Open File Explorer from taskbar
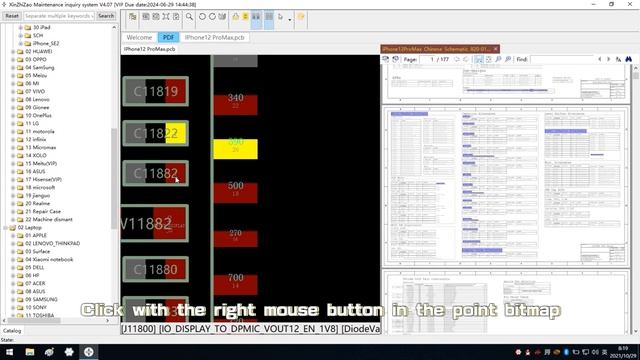This screenshot has width=640, height=360. pos(30,352)
